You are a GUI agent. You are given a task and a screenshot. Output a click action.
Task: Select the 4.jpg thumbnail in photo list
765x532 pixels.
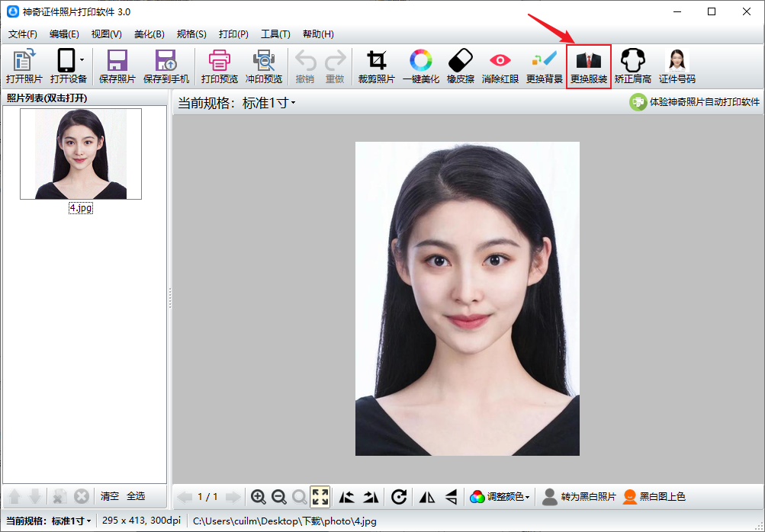[x=81, y=154]
